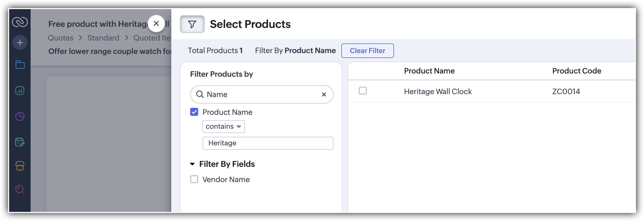Go to the Quotes breadcrumb link
644x221 pixels.
(x=60, y=38)
